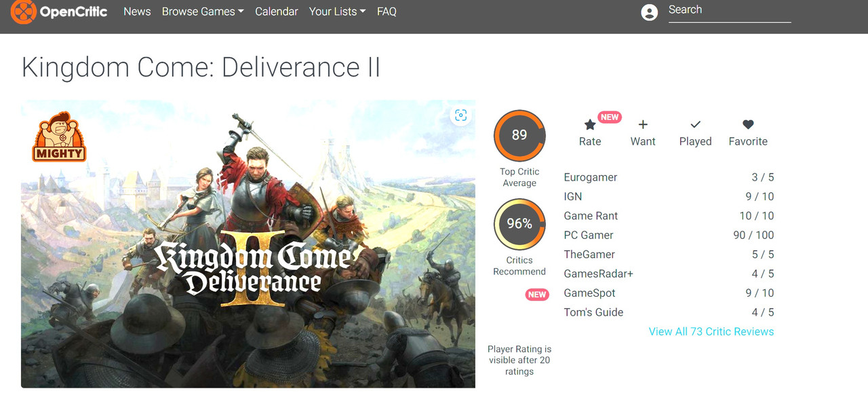Open the Eurogamer review

(x=591, y=177)
